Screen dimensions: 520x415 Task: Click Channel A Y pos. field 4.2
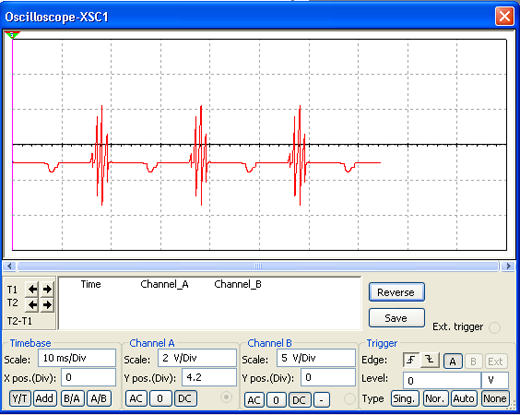click(209, 377)
